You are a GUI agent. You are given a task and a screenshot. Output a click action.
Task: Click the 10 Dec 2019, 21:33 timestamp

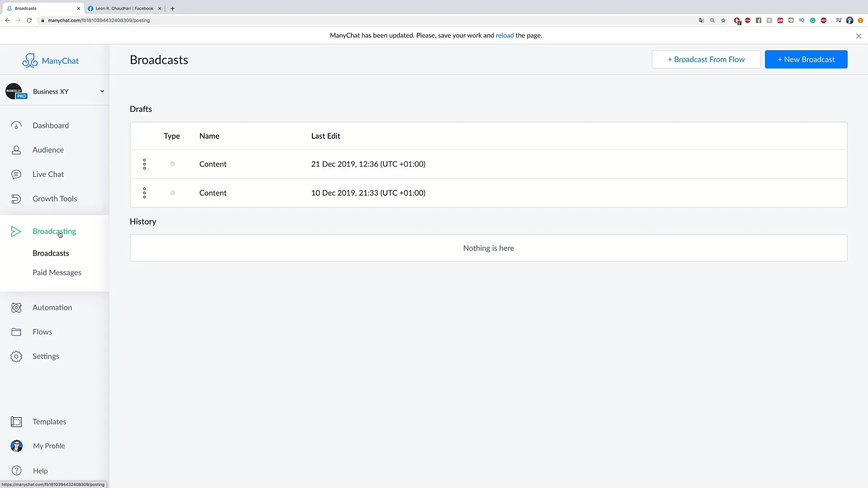[x=368, y=193]
